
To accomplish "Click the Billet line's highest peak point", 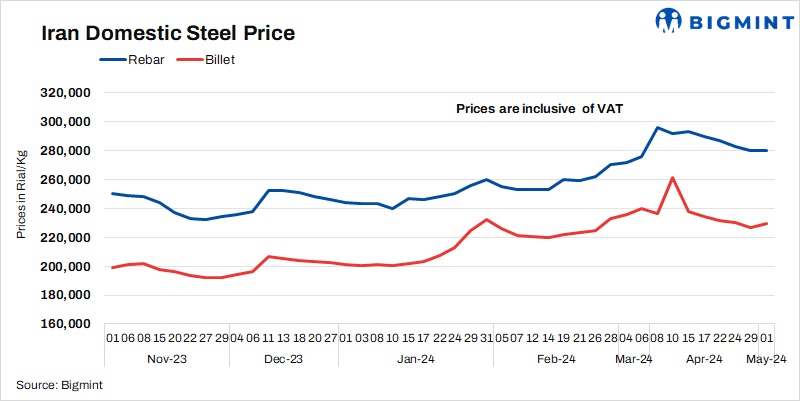I will tap(672, 178).
